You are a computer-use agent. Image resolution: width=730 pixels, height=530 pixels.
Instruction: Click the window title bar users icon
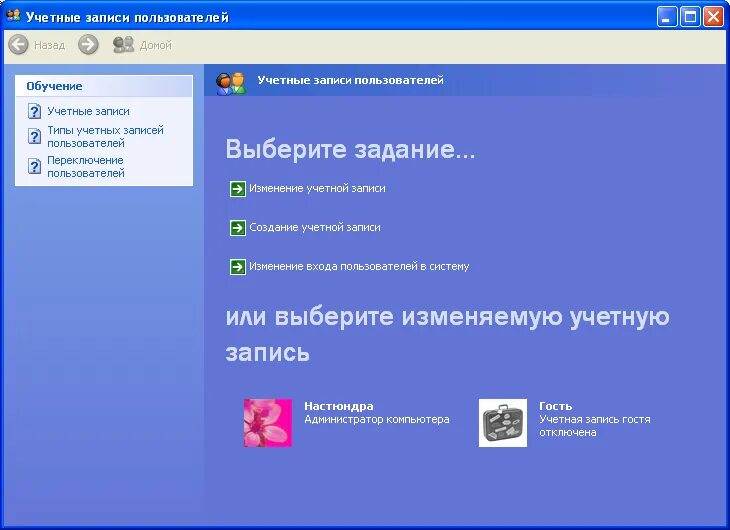(x=14, y=16)
